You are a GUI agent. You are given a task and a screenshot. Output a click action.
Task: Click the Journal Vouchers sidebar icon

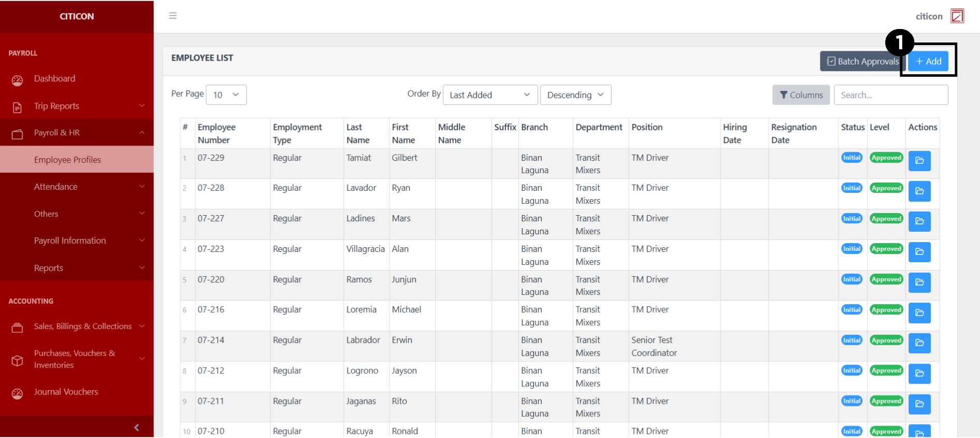(x=18, y=393)
